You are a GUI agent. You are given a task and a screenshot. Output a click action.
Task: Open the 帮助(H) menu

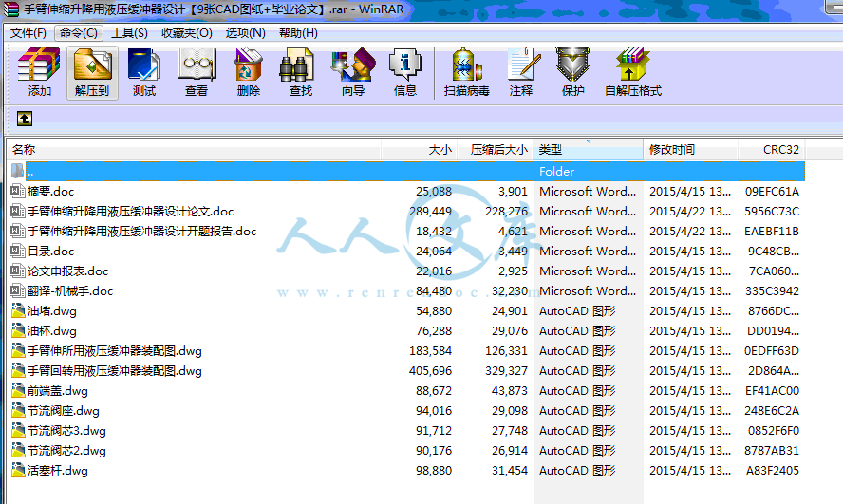[x=298, y=33]
